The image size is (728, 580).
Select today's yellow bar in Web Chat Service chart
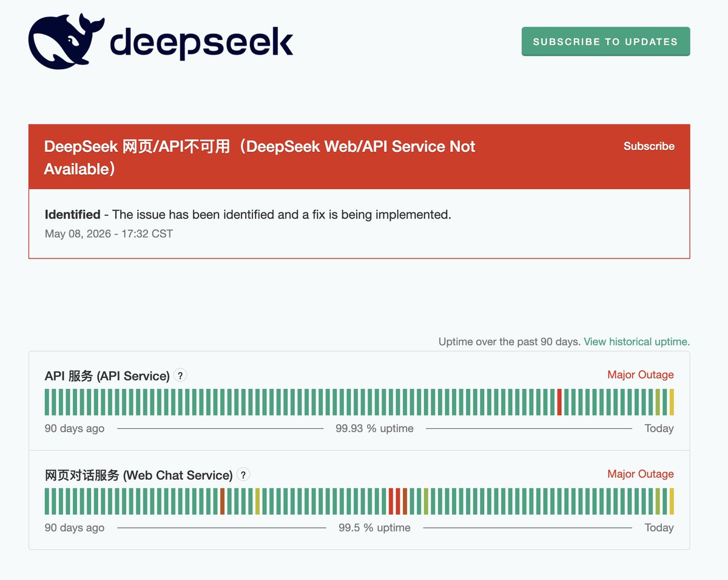[x=672, y=502]
